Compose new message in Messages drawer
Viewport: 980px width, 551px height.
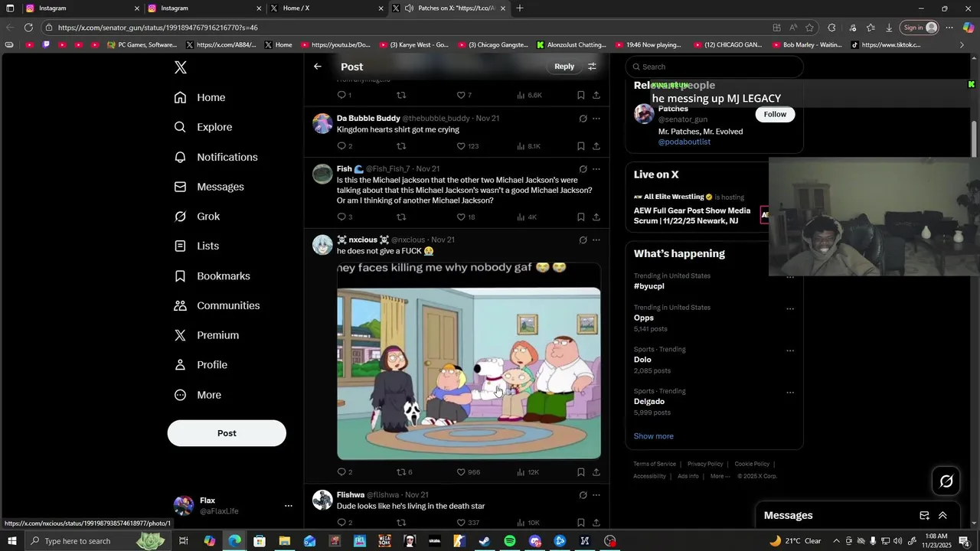pos(924,516)
